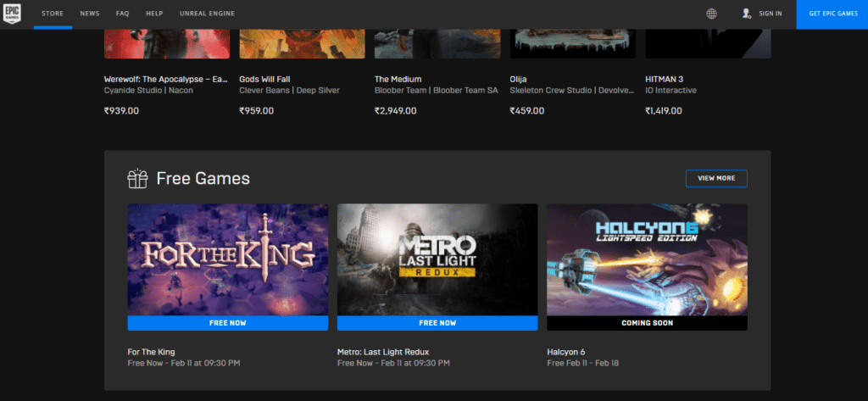Go to the News tab
Image resolution: width=868 pixels, height=401 pixels.
(90, 14)
